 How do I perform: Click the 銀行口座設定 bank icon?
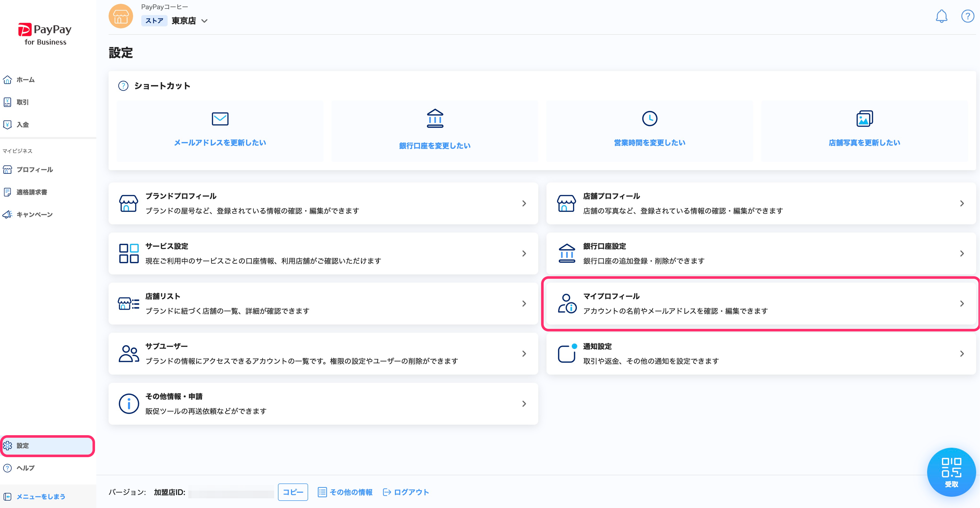point(566,253)
